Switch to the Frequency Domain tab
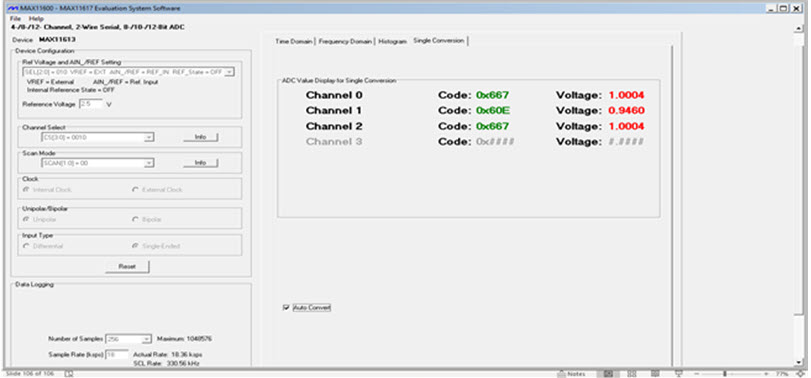811x378 pixels. [x=345, y=41]
